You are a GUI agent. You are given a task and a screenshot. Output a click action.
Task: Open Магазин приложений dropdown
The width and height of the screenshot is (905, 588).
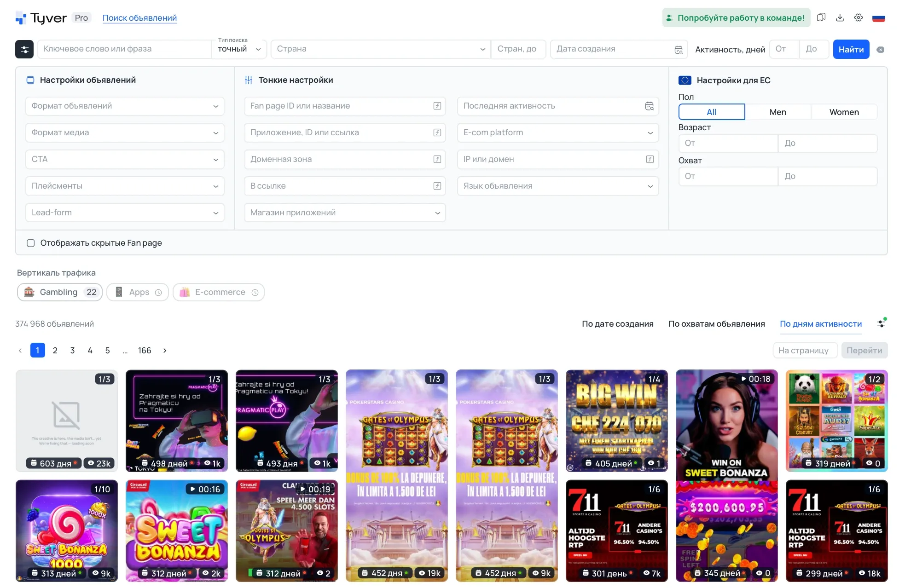click(x=345, y=213)
